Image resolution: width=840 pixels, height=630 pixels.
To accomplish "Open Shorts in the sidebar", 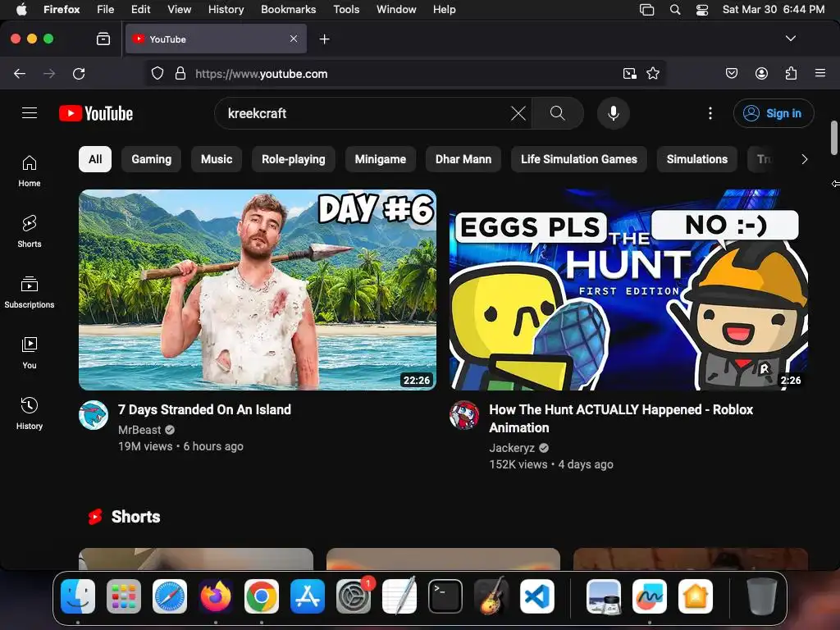I will click(x=30, y=231).
